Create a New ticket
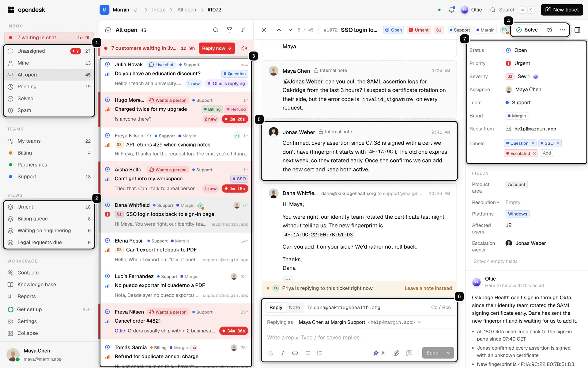 click(x=562, y=10)
